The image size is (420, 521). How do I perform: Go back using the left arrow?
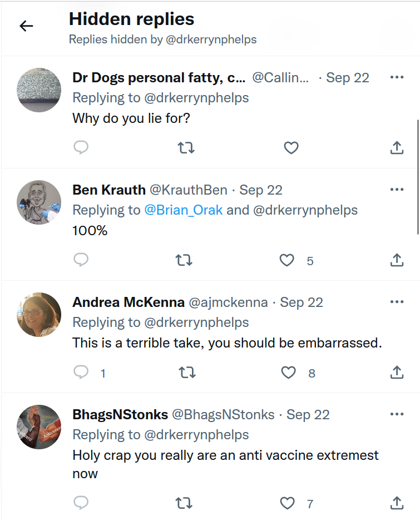26,26
